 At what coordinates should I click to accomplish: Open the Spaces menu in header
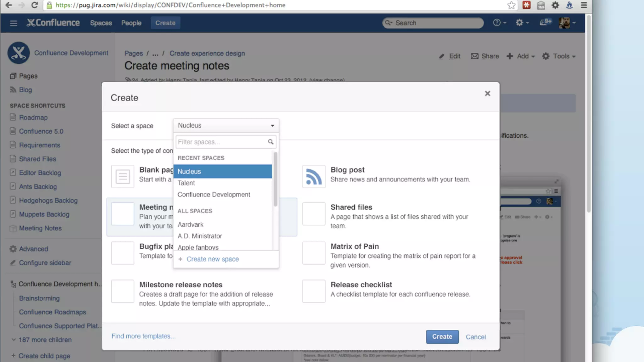click(101, 23)
